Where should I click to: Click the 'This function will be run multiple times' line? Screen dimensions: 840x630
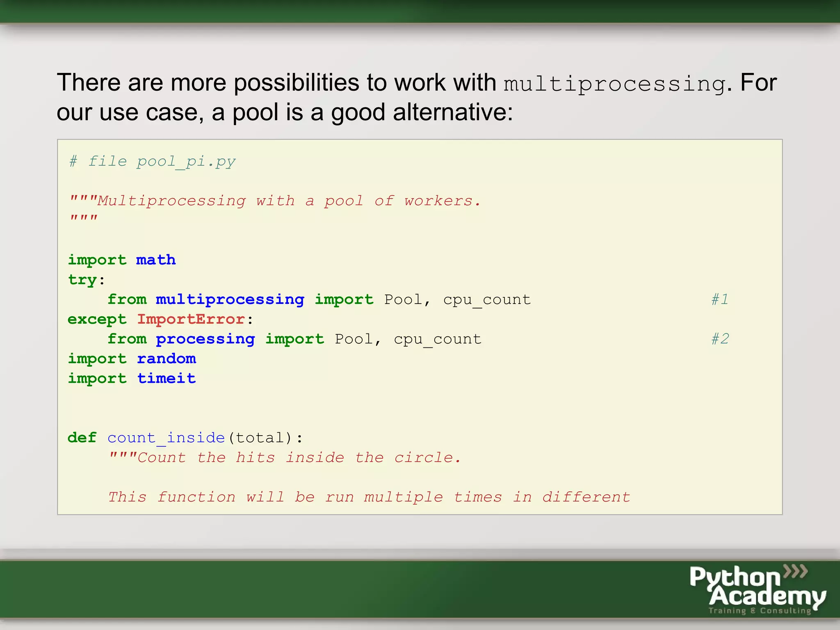click(369, 497)
